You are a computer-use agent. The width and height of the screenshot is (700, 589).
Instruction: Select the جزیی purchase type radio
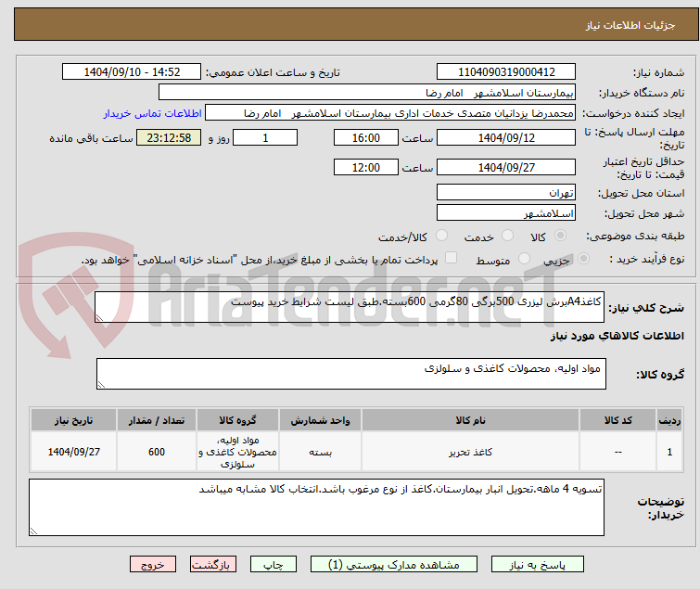(583, 259)
